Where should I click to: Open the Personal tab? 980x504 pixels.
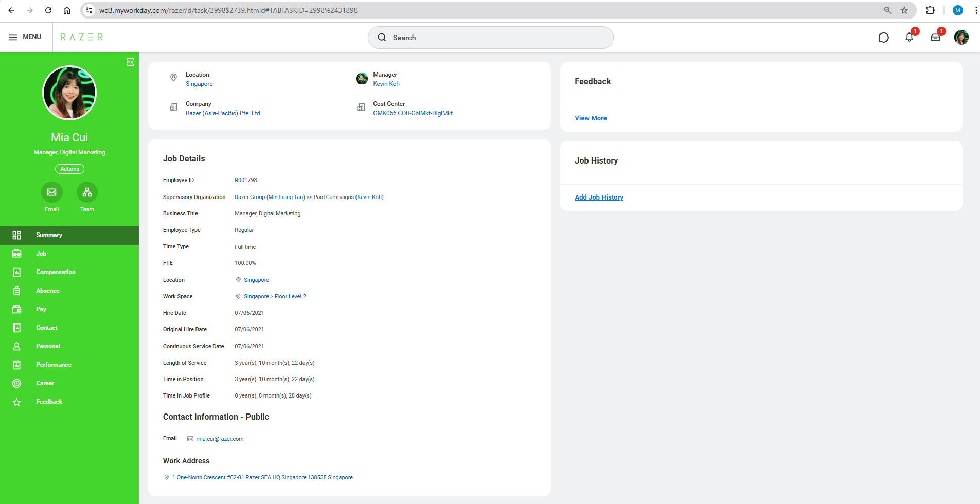(69, 346)
